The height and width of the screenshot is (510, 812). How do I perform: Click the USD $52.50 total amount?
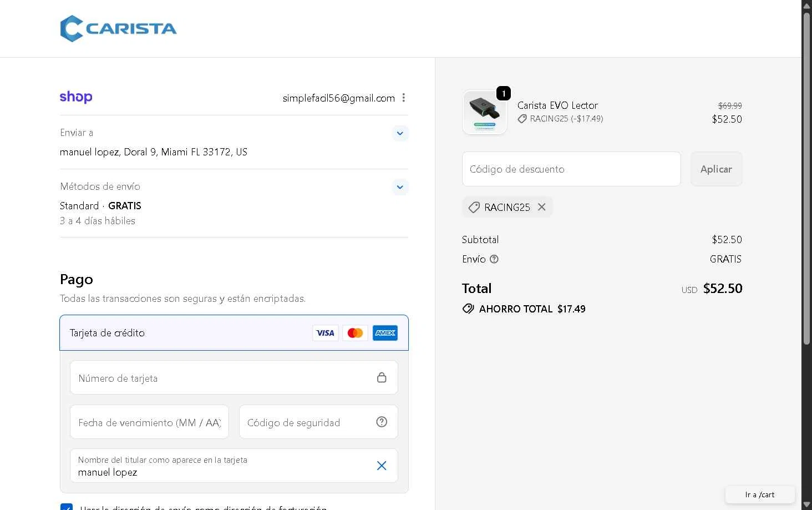[x=712, y=289]
